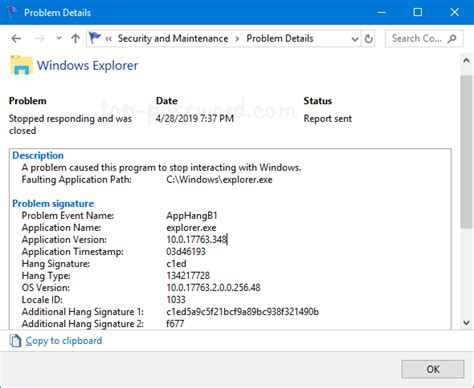This screenshot has width=474, height=388.
Task: Click hang signature value c1ed
Action: click(x=176, y=264)
